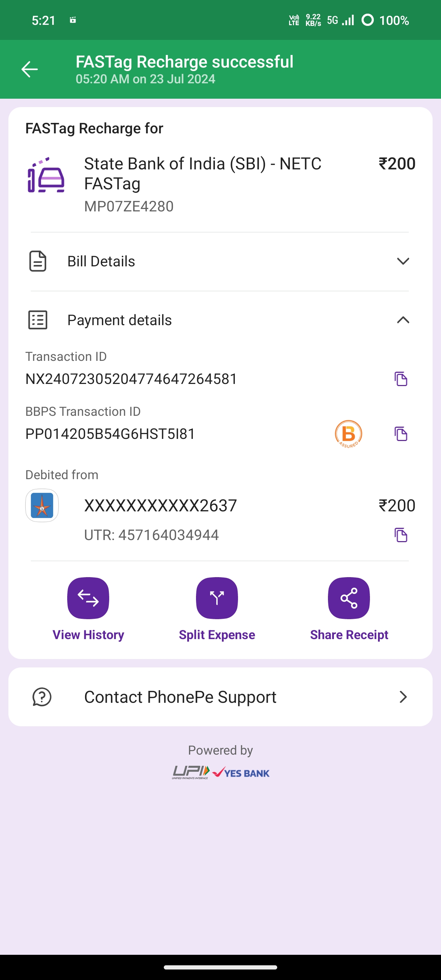Image resolution: width=441 pixels, height=980 pixels.
Task: Tap the Share Receipt icon
Action: tap(349, 598)
